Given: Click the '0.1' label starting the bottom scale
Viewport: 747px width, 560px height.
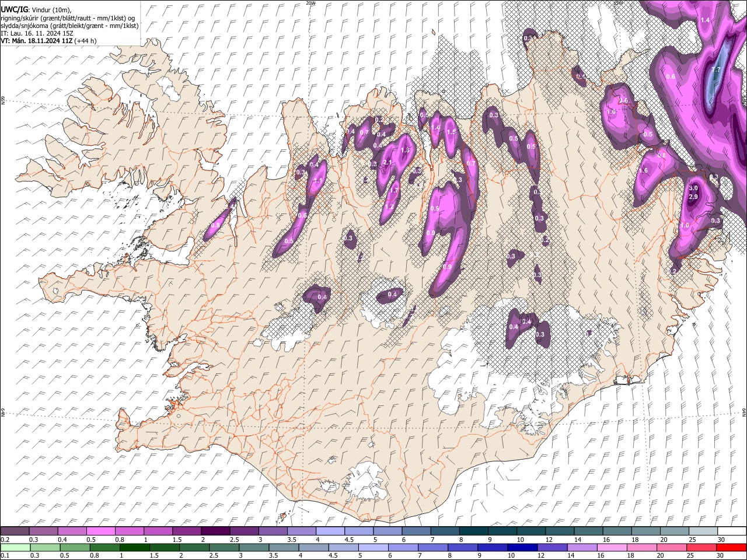Looking at the screenshot, I should tap(5, 555).
